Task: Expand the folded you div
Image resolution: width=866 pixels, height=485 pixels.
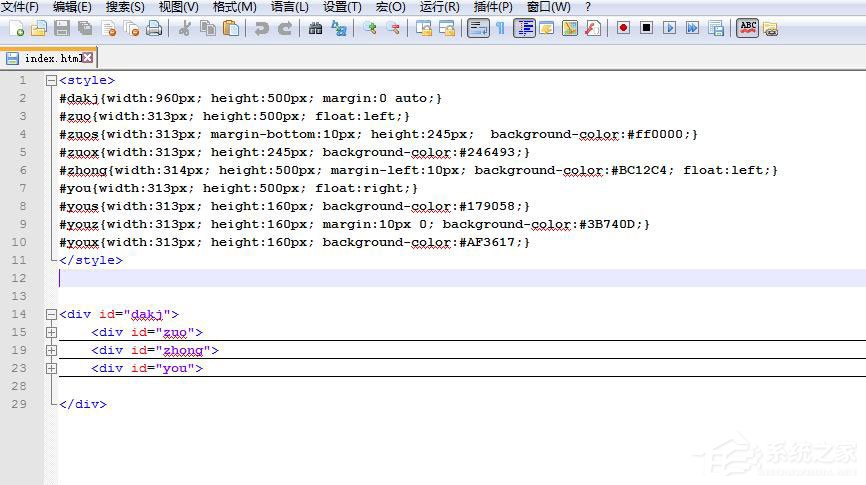Action: (51, 368)
